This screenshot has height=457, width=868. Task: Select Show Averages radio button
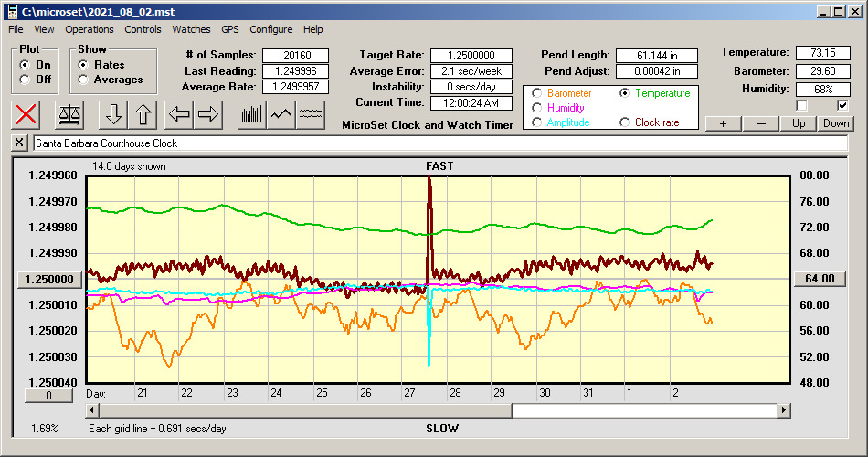(x=83, y=80)
